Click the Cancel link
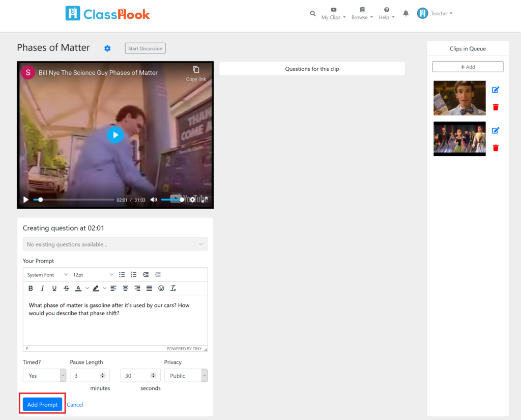 75,405
